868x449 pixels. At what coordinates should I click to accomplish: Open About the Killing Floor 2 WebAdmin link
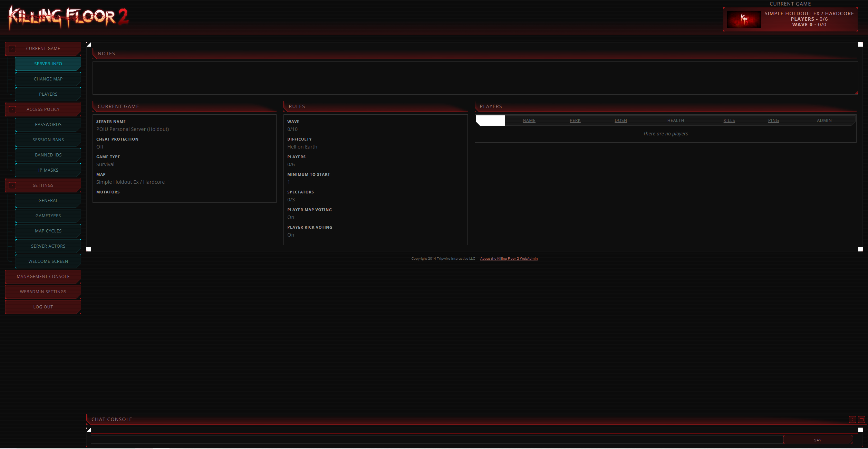(509, 259)
